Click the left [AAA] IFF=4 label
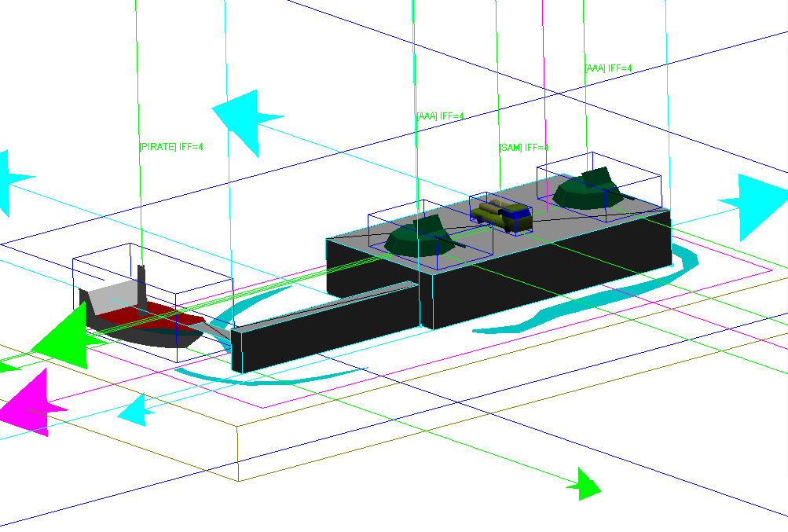The width and height of the screenshot is (788, 532). point(440,116)
